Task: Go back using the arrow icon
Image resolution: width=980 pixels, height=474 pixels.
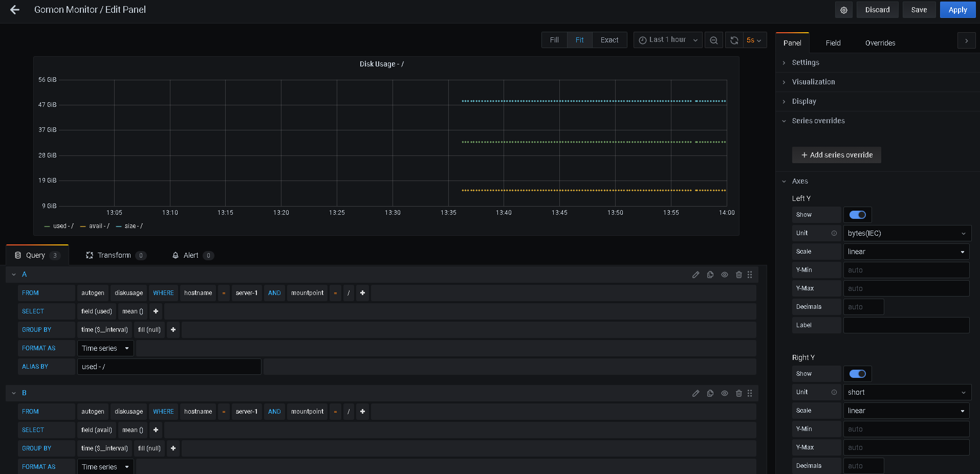Action: pyautogui.click(x=15, y=10)
